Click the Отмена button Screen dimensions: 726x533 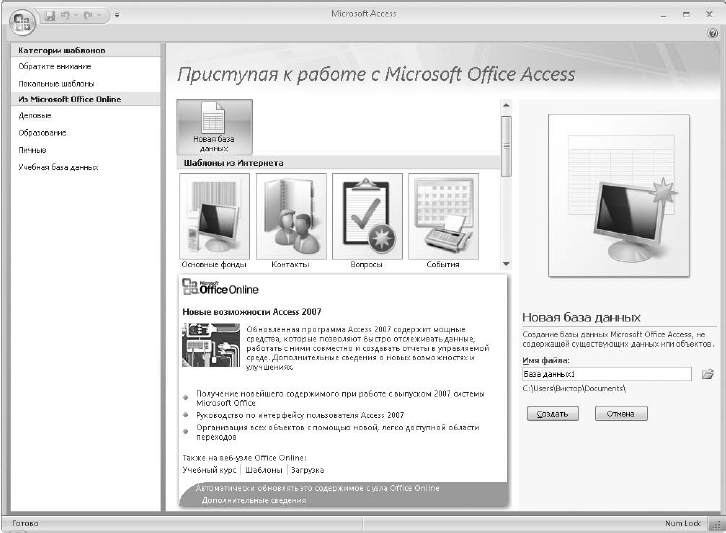pyautogui.click(x=621, y=414)
